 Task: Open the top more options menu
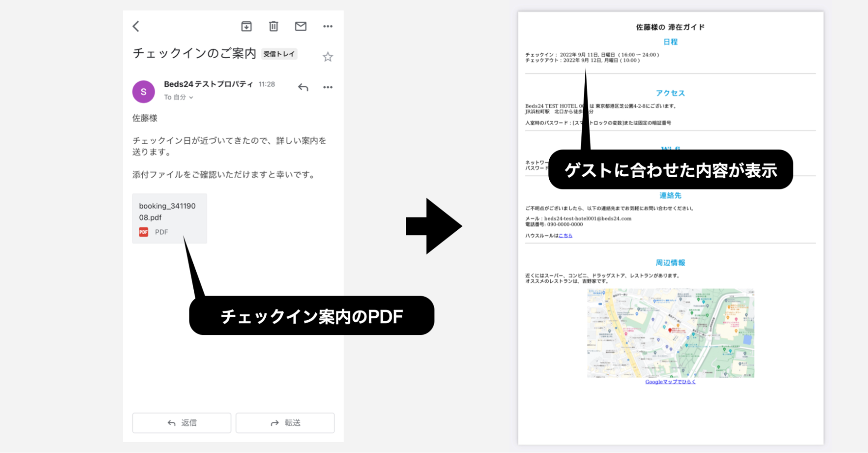point(328,26)
